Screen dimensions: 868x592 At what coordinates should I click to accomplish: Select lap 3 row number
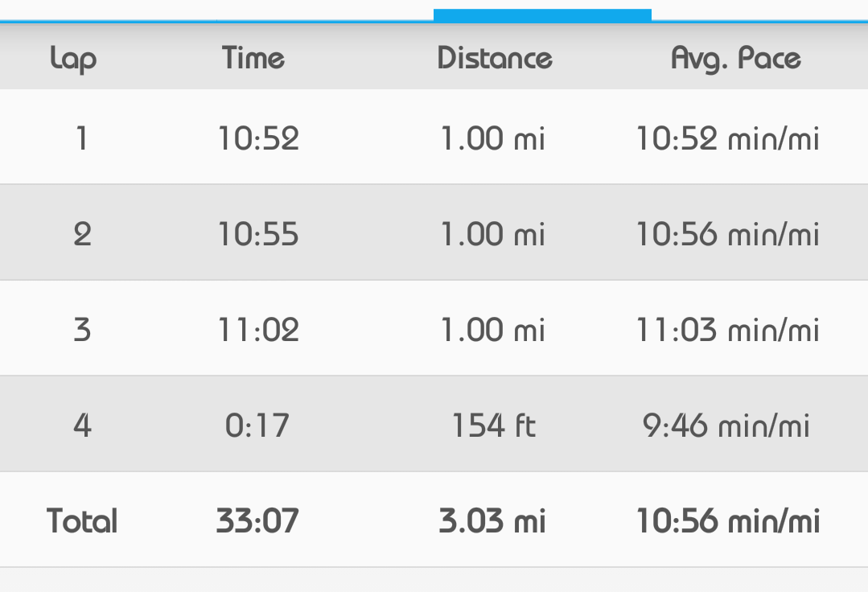coord(82,330)
